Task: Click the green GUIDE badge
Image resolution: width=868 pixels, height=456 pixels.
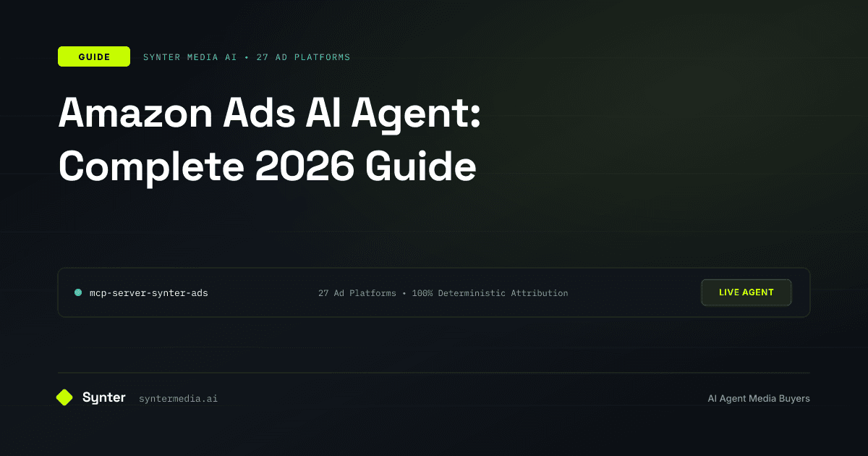Action: pos(94,56)
